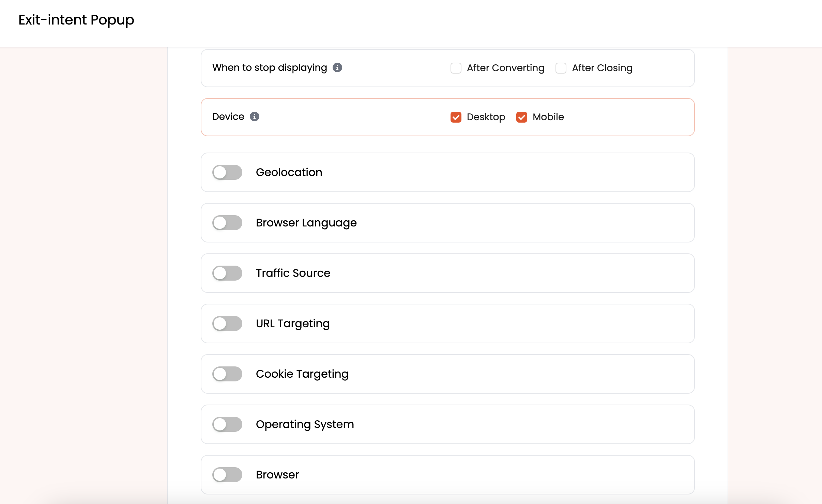The width and height of the screenshot is (822, 504).
Task: Expand the Geolocation targeting section
Action: 228,172
